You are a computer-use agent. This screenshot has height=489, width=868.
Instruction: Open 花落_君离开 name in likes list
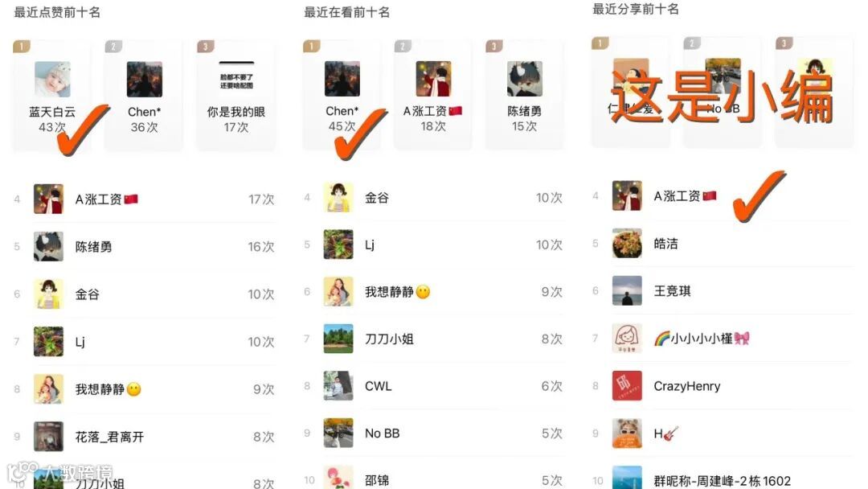109,437
